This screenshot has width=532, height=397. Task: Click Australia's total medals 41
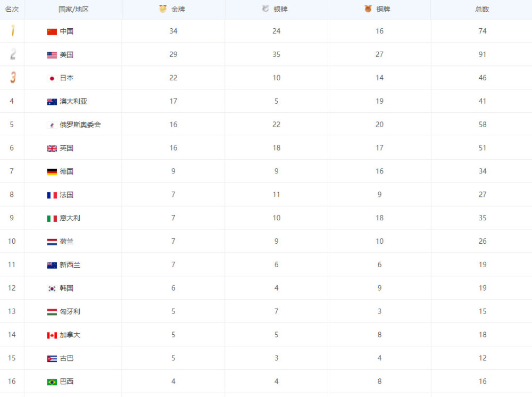tap(483, 101)
